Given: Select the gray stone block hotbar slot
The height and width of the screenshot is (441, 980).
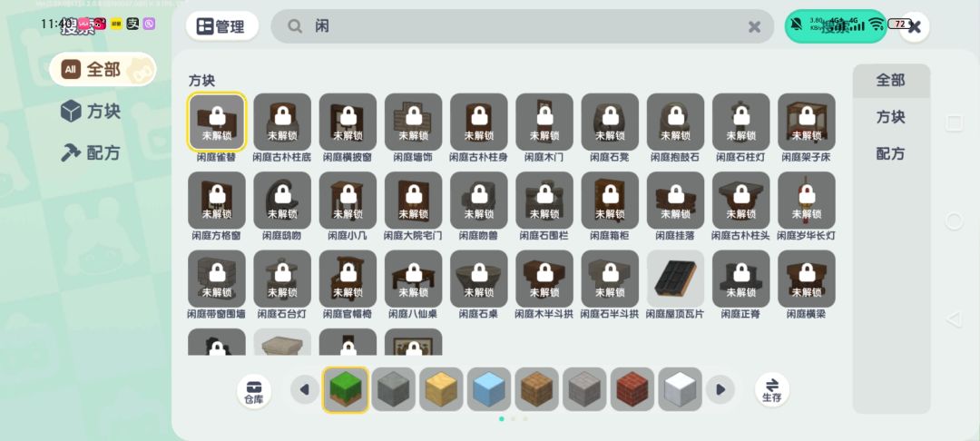Looking at the screenshot, I should click(x=393, y=390).
